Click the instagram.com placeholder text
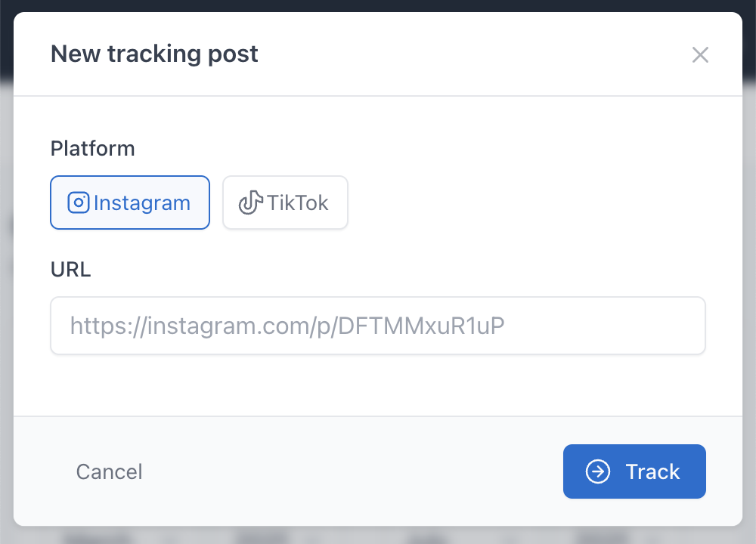 click(x=287, y=326)
